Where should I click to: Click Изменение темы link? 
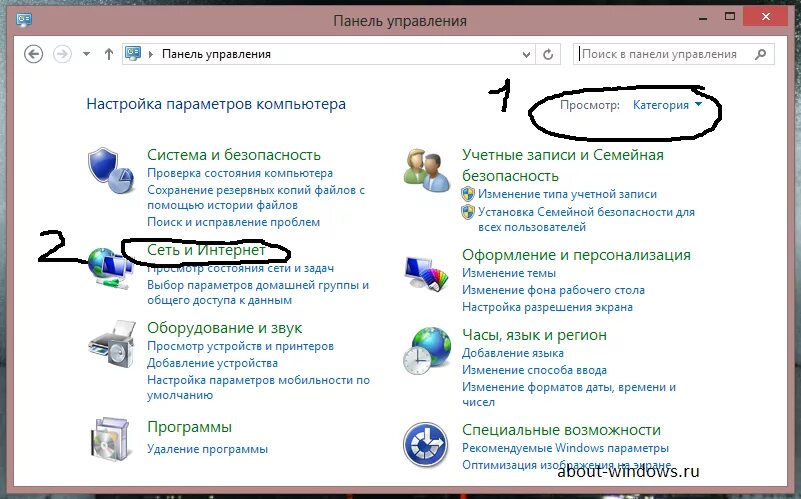(509, 273)
